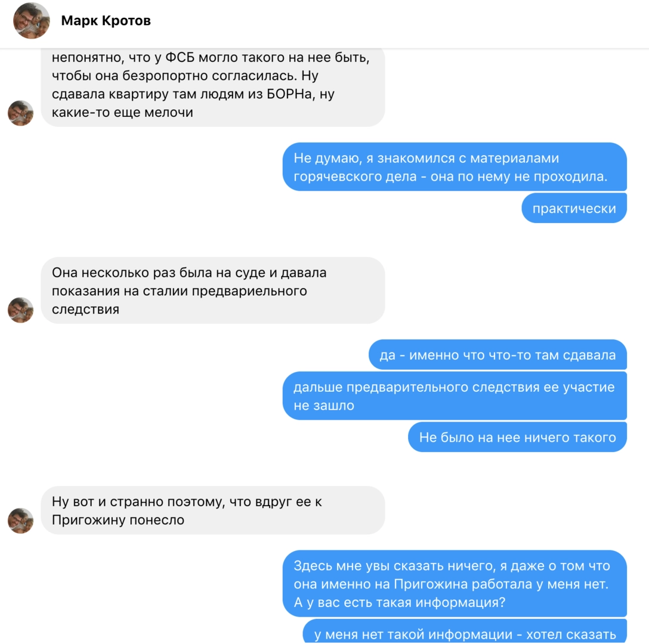Viewport: 649px width, 644px height.
Task: Click 'А у вас есть такая информация?' line
Action: click(400, 602)
